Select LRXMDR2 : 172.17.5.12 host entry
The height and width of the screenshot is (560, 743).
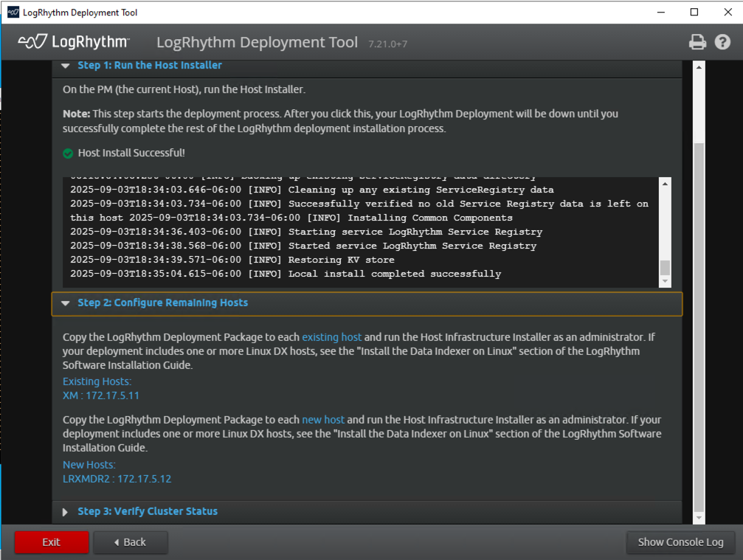(117, 479)
